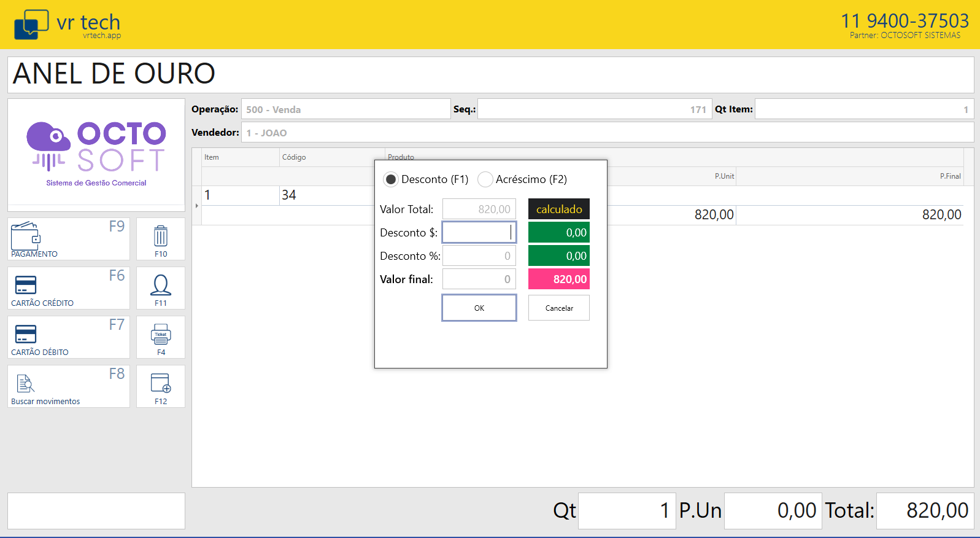Open the PAGAMENTO wallet icon
Image resolution: width=980 pixels, height=538 pixels.
(26, 236)
